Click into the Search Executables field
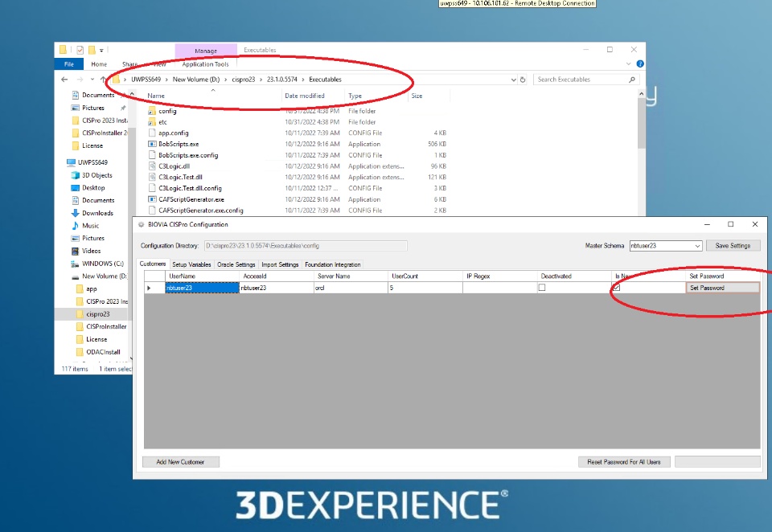Screen dimensions: 772x532 581,80
